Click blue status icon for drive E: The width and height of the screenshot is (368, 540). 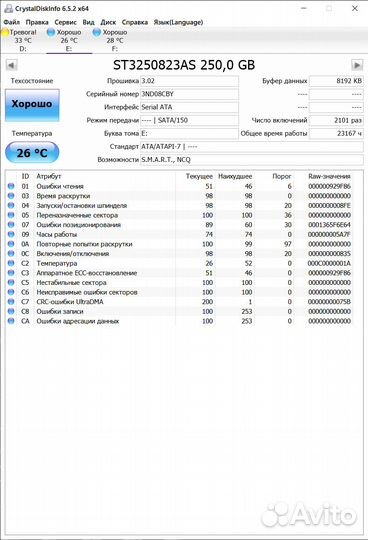click(x=51, y=32)
